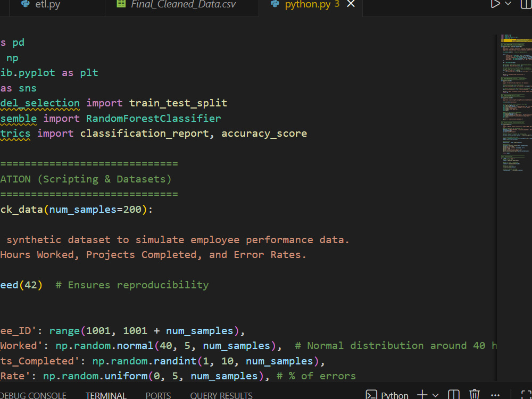Click the '# % of errors' comment
The width and height of the screenshot is (532, 399).
[317, 376]
